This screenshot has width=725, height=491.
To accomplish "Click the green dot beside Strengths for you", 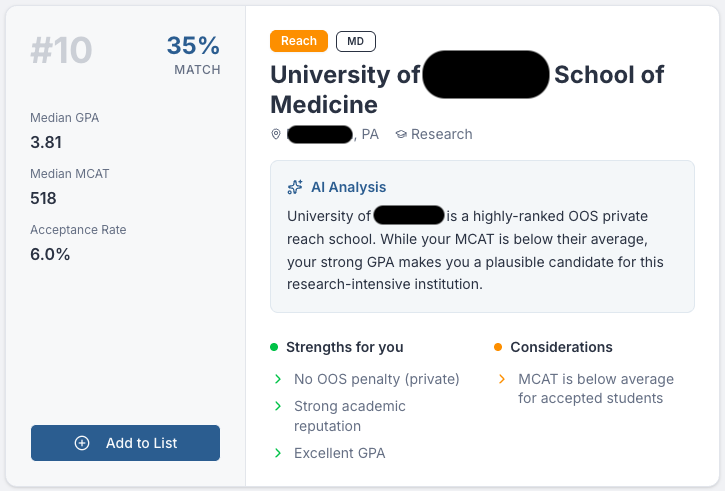I will tap(274, 347).
